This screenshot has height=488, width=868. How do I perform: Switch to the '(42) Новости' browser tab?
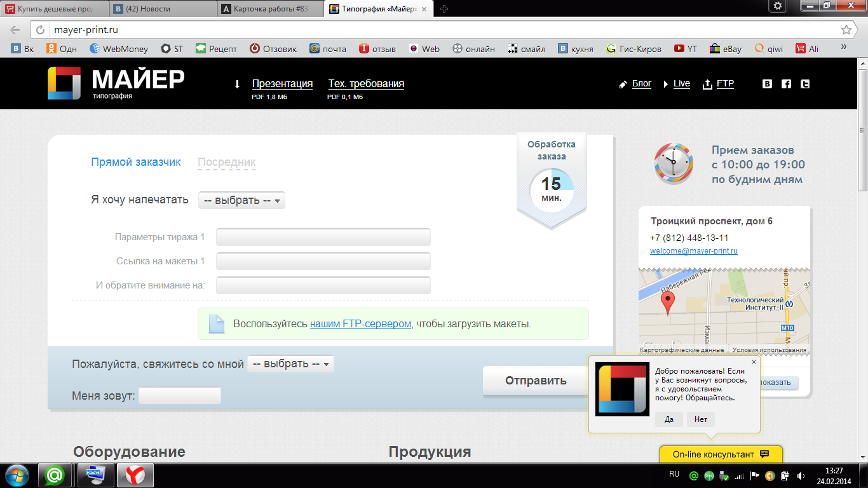click(163, 9)
